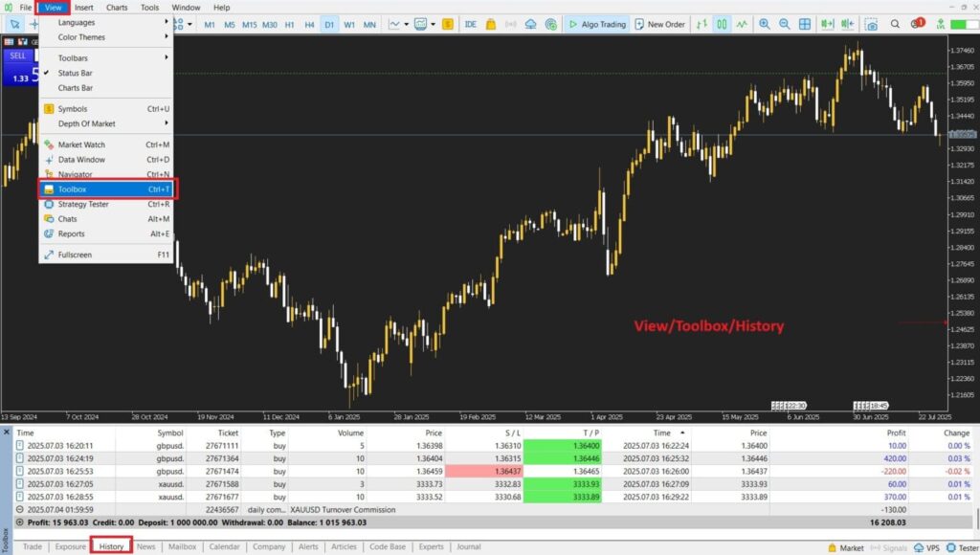Open the Insert menu
The height and width of the screenshot is (555, 980).
tap(84, 7)
